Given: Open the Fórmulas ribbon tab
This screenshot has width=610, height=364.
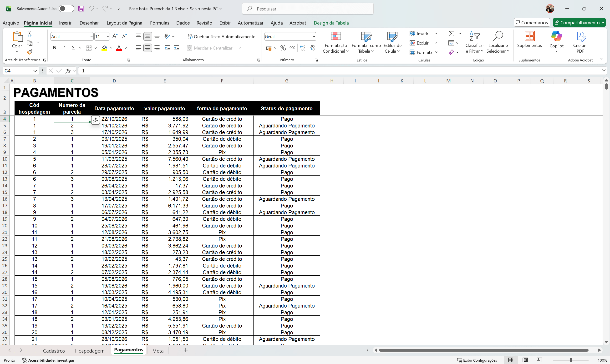Looking at the screenshot, I should coord(159,23).
